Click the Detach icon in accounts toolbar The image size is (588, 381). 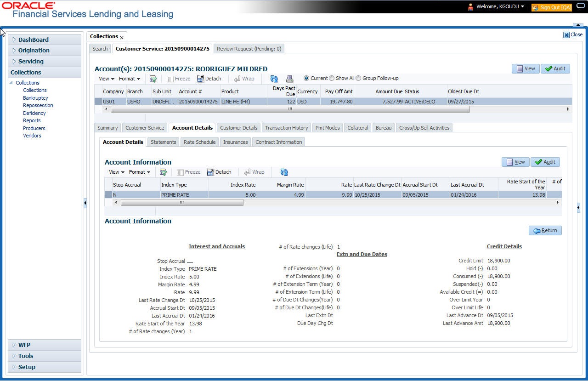point(201,79)
